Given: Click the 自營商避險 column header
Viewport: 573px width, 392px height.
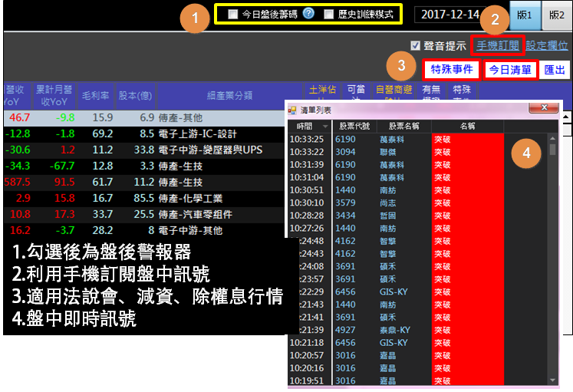Looking at the screenshot, I should pyautogui.click(x=394, y=91).
